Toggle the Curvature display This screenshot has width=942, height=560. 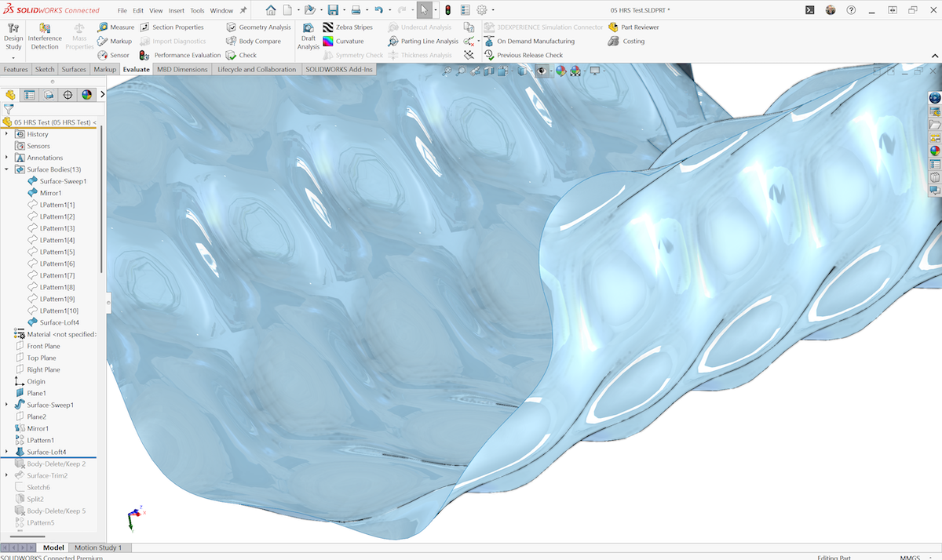343,42
